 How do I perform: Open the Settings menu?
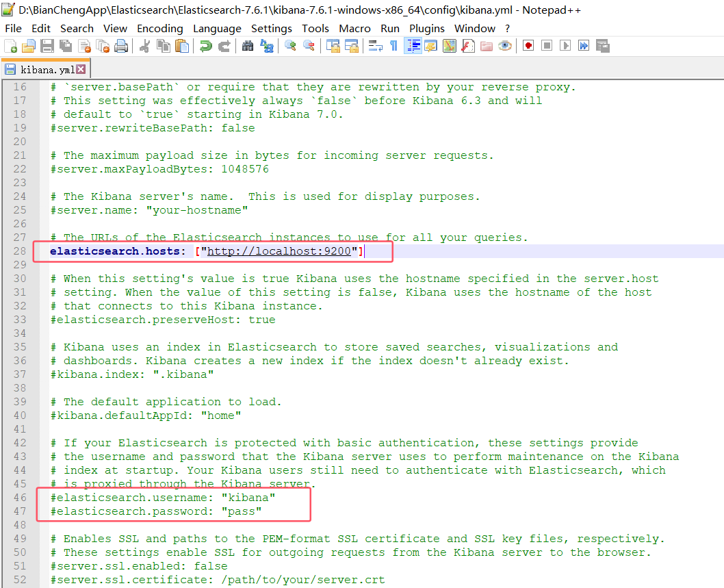[x=272, y=29]
